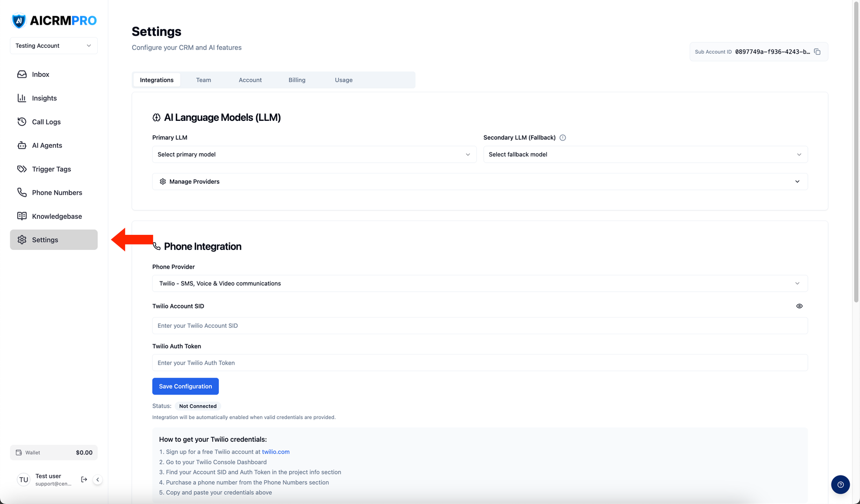Click the Twilio Auth Token input field
Image resolution: width=860 pixels, height=504 pixels.
479,363
